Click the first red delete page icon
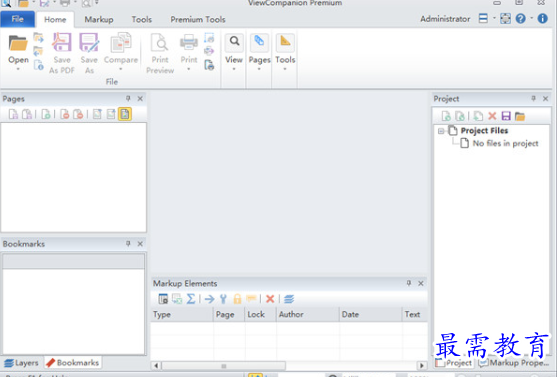Screen dimensions: 557x377 [x=64, y=114]
